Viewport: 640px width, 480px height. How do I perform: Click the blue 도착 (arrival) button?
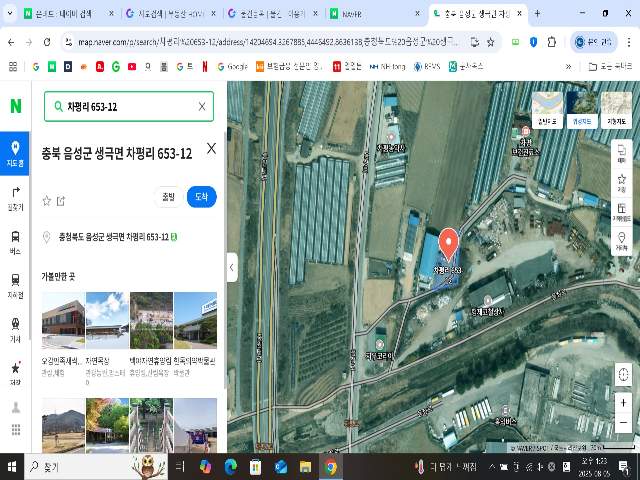[201, 197]
